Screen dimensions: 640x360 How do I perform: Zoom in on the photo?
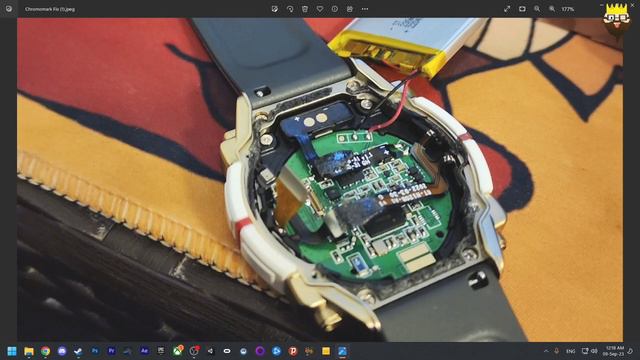552,9
